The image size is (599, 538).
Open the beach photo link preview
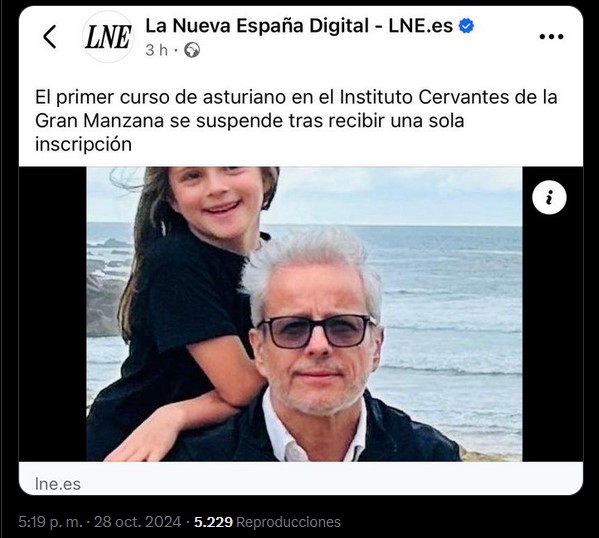pos(304,314)
